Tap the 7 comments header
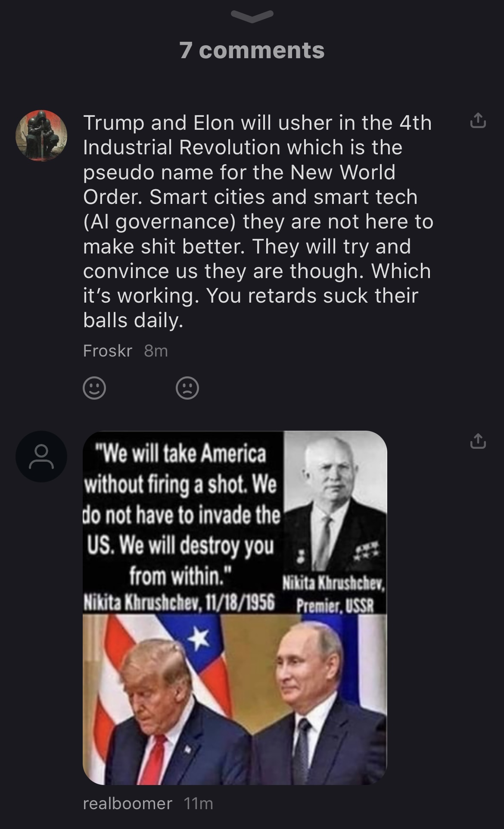 252,50
